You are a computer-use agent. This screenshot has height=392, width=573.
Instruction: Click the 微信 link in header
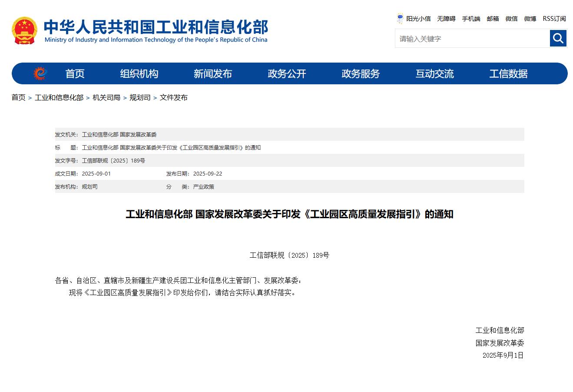[511, 19]
